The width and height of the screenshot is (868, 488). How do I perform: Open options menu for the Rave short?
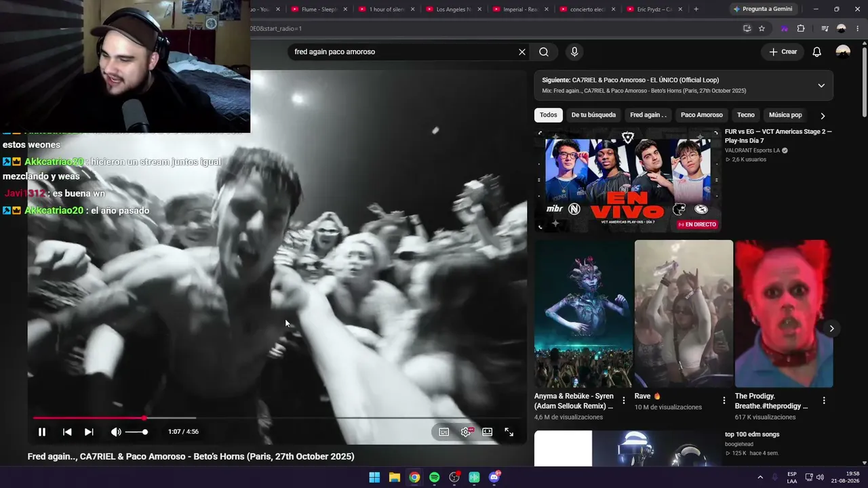[x=724, y=401]
